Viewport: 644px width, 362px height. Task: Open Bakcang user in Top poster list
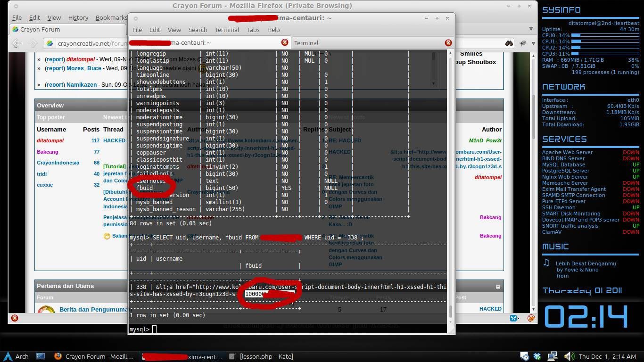(48, 152)
